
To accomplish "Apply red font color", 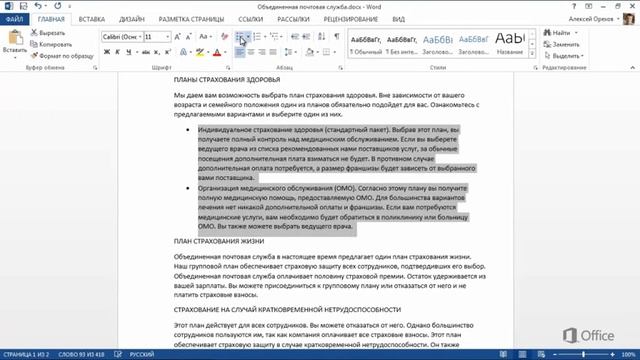I will (x=217, y=52).
